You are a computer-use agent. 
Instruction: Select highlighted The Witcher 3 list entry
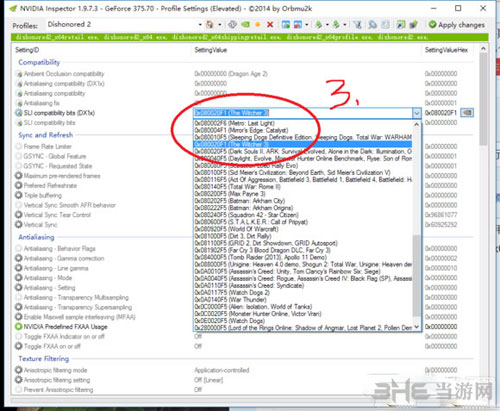(x=303, y=144)
